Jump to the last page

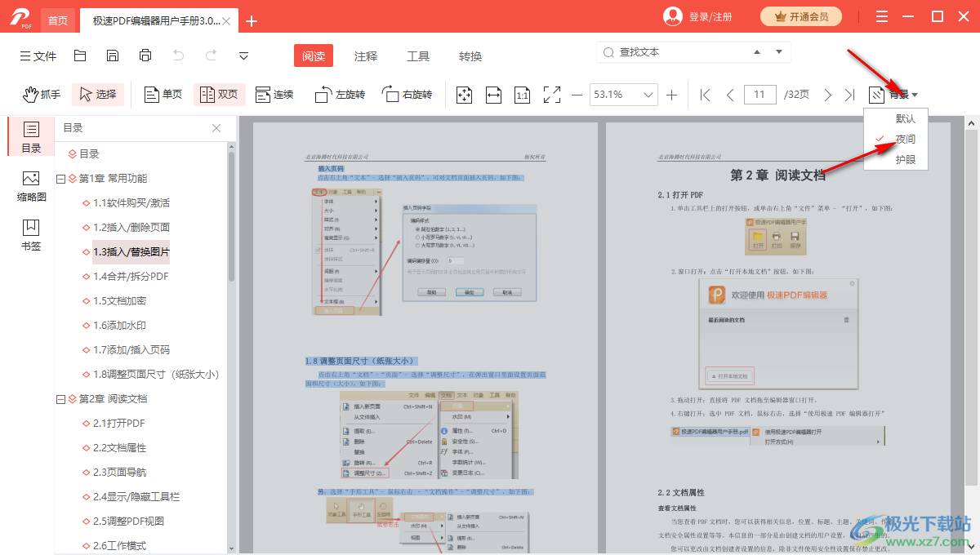[x=850, y=95]
